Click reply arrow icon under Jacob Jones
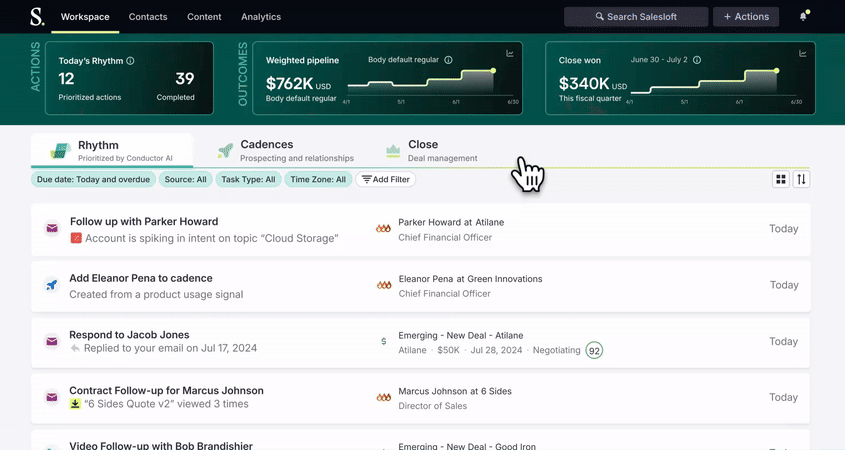Viewport: 845px width, 450px height. point(75,348)
